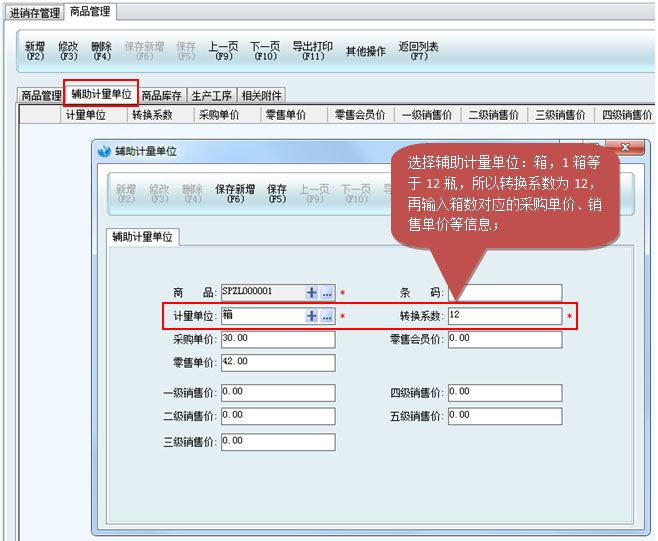Viewport: 658px width, 541px height.
Task: Open the browse (...) button for 商品
Action: 327,293
